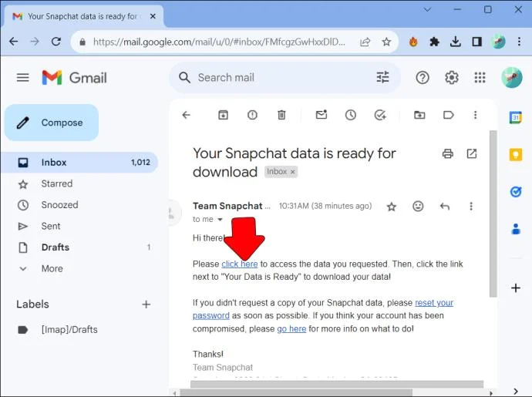
Task: Open the Google apps grid
Action: [x=480, y=78]
